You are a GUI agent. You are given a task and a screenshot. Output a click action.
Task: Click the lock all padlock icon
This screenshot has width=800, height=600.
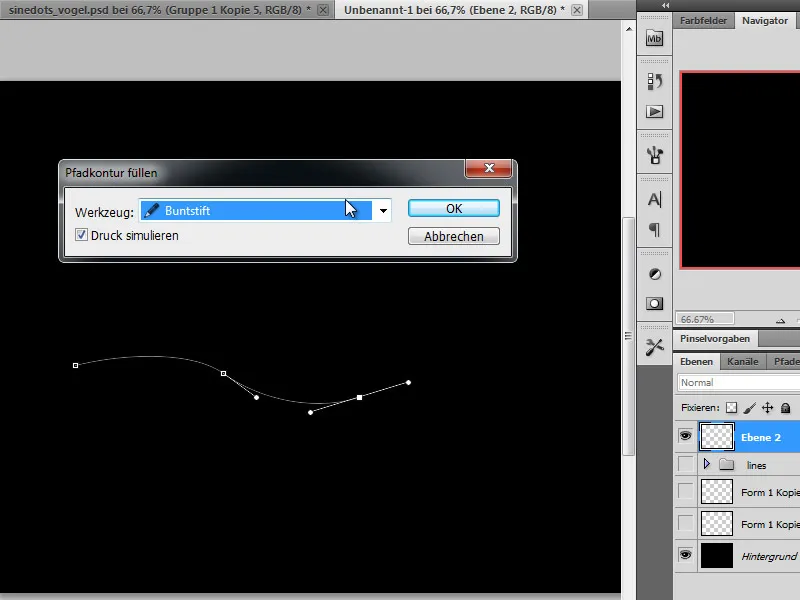pyautogui.click(x=786, y=408)
